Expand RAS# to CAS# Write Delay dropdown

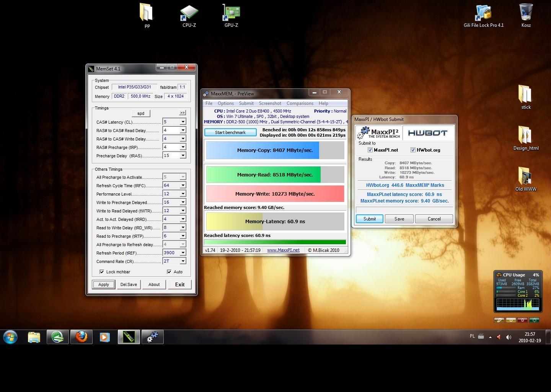coord(183,139)
